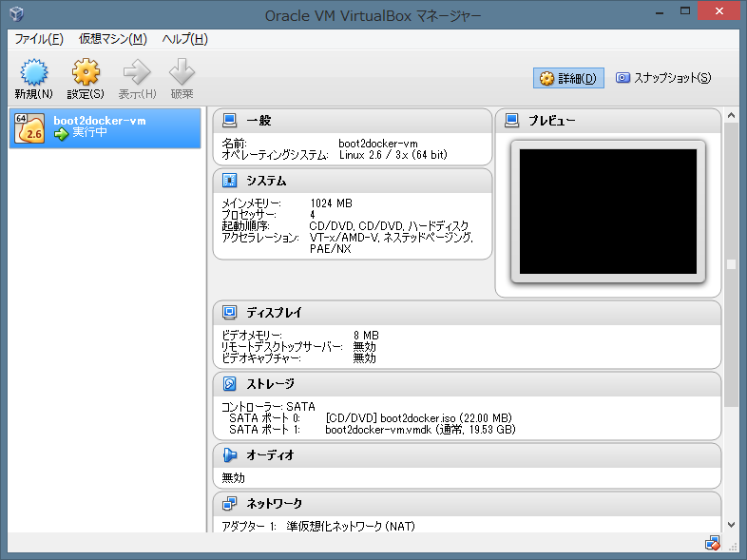Maximize the VirtualBox Manager window
The image size is (747, 560).
pyautogui.click(x=684, y=11)
